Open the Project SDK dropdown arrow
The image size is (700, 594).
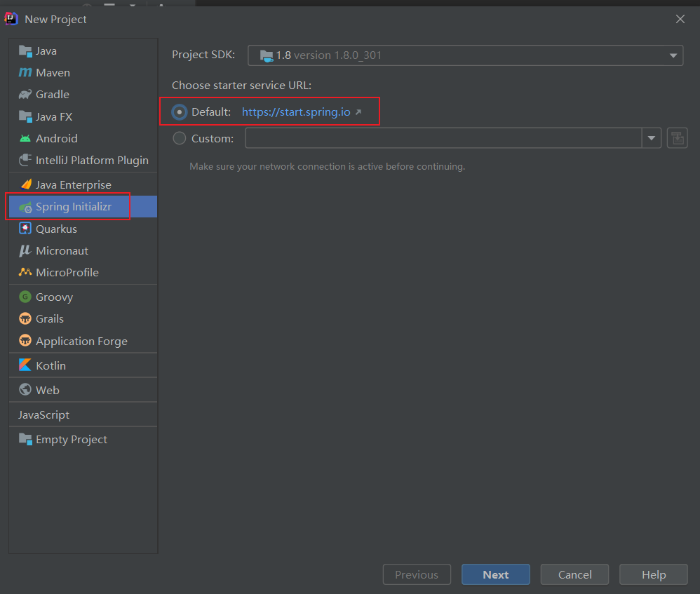coord(673,55)
